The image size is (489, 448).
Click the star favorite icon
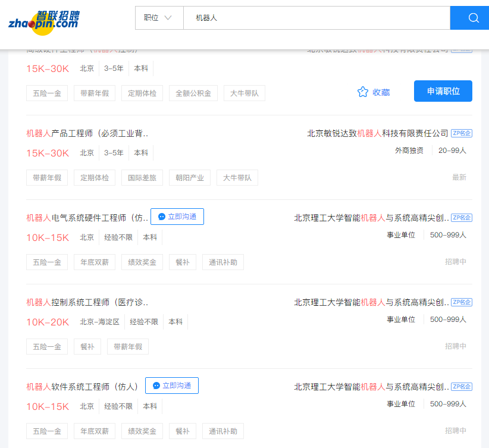[363, 92]
